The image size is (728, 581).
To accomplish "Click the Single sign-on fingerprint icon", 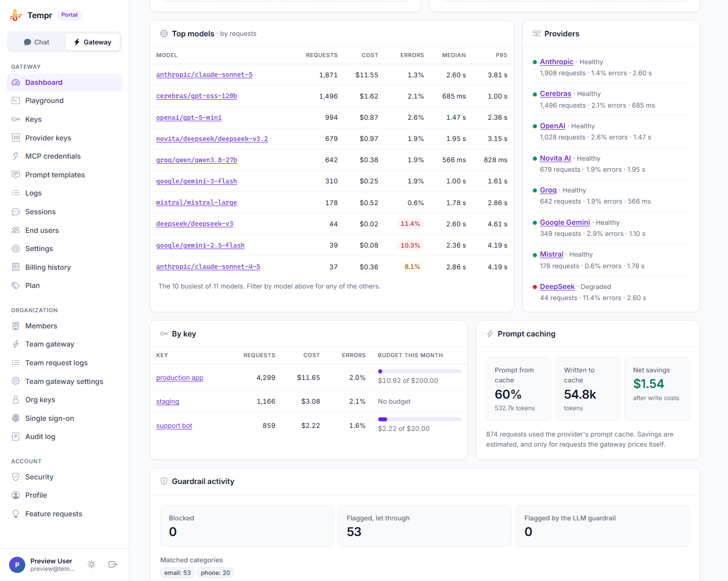I will click(x=16, y=418).
